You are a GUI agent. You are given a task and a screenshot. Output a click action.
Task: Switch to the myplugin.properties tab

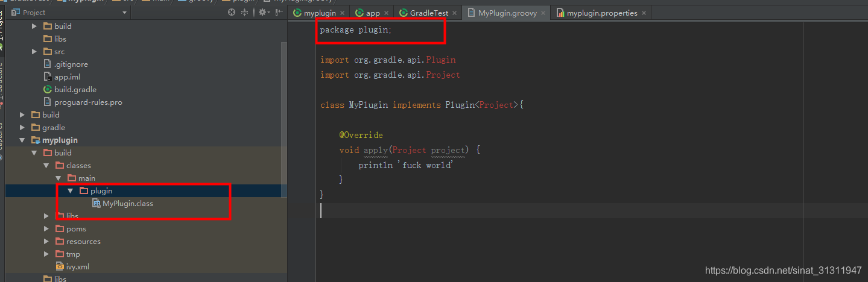coord(602,13)
